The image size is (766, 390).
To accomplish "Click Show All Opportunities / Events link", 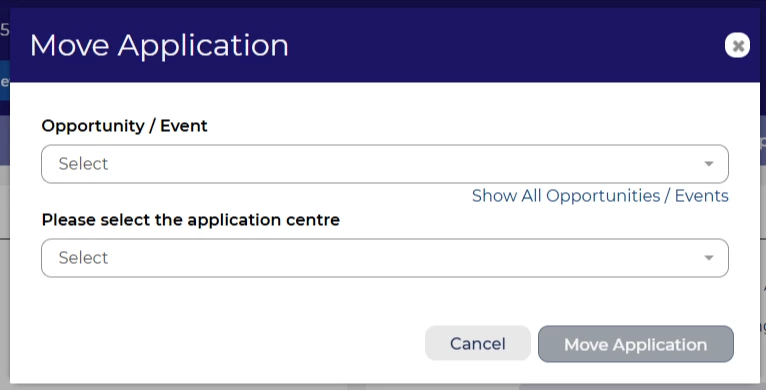I will pos(600,195).
